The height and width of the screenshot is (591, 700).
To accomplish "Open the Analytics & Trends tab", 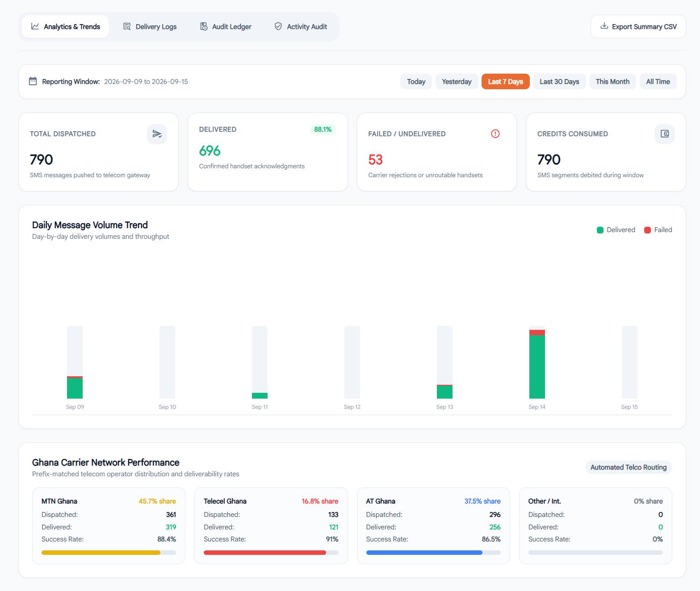I will point(65,27).
